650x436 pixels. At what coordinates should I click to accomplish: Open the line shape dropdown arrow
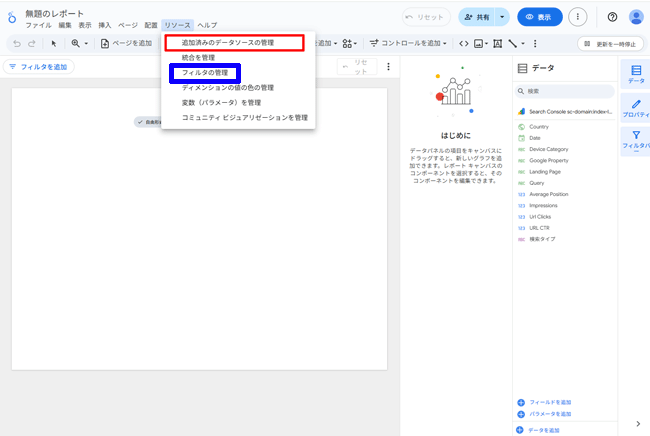point(523,44)
